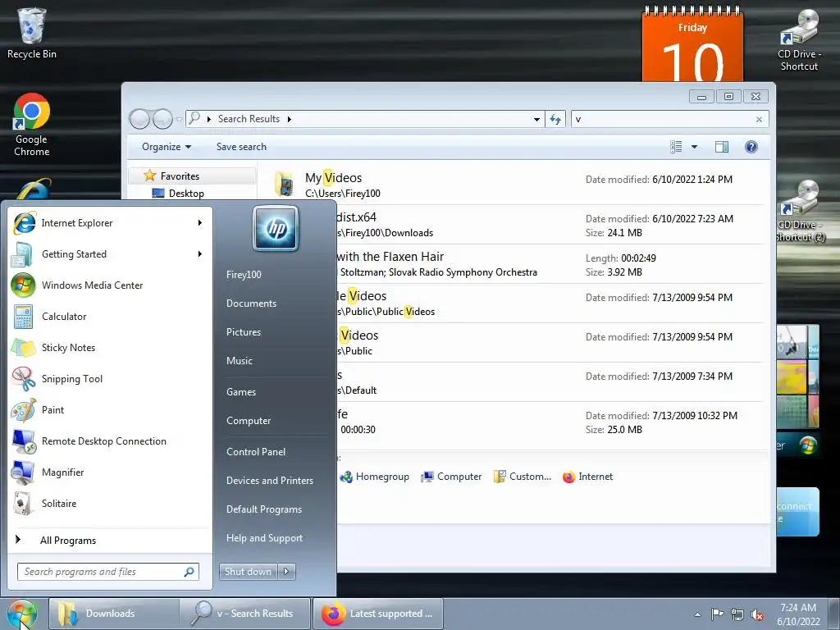Image resolution: width=840 pixels, height=630 pixels.
Task: Search again in Computer
Action: coord(451,477)
